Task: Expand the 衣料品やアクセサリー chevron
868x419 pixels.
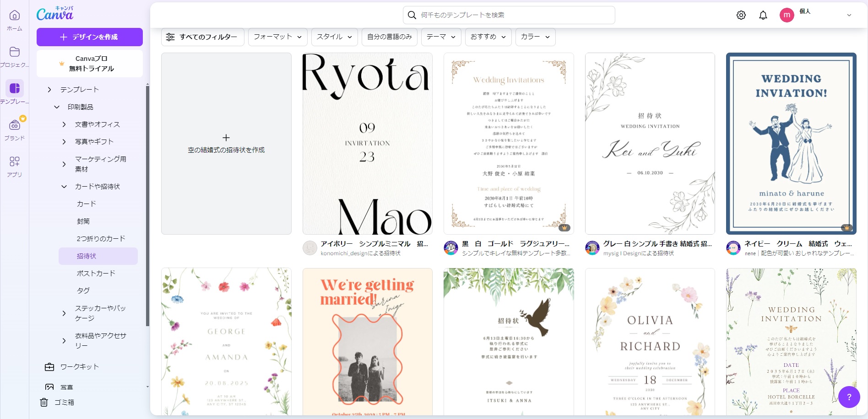Action: click(64, 341)
